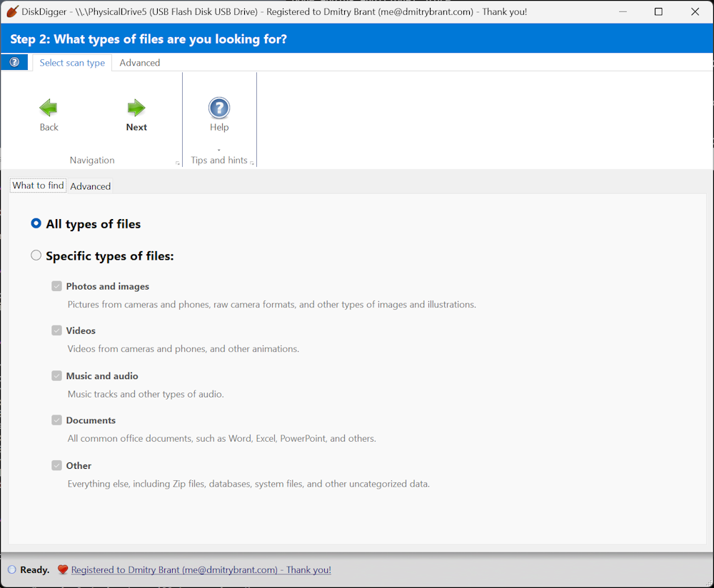The height and width of the screenshot is (588, 714).
Task: Toggle the Videos checkbox
Action: 56,330
